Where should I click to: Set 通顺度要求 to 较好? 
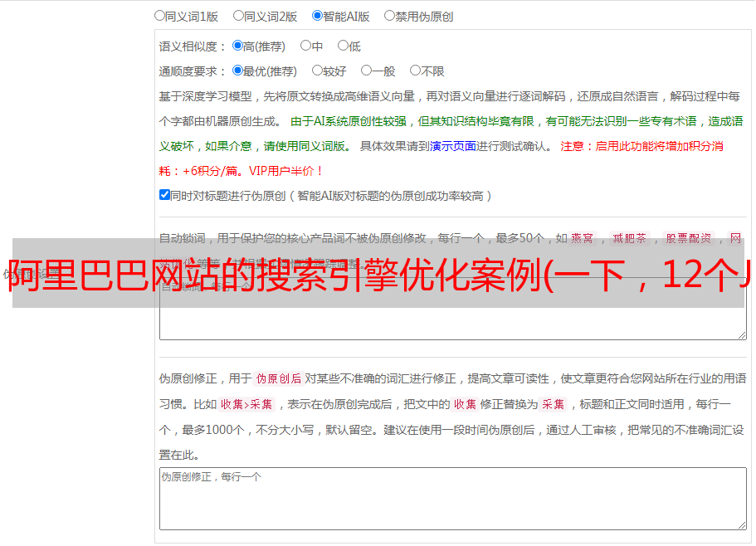point(317,71)
